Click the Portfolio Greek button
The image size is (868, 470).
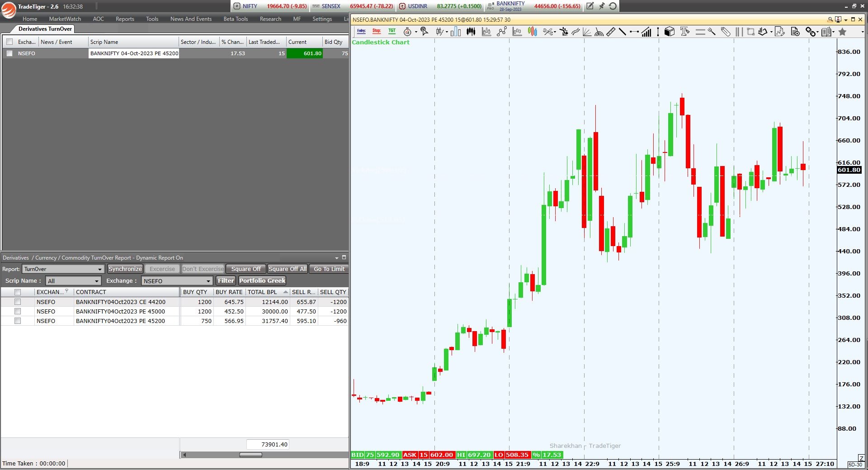[262, 281]
